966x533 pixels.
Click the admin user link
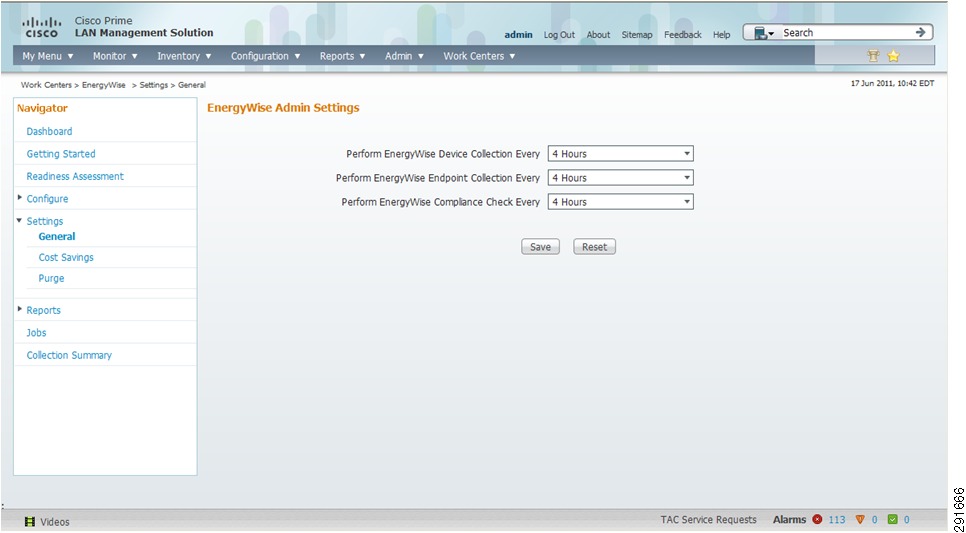coord(518,35)
